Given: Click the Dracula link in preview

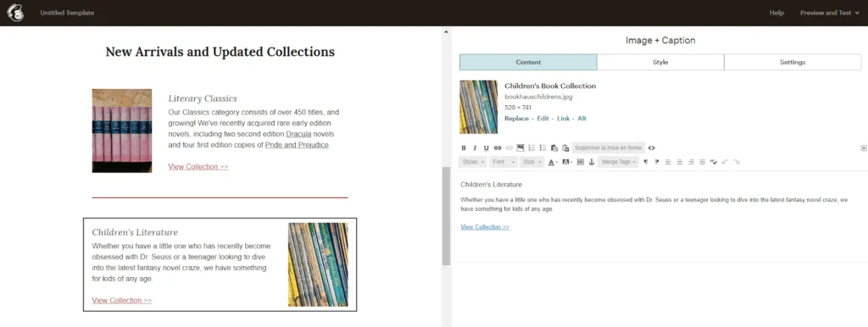Looking at the screenshot, I should click(299, 135).
